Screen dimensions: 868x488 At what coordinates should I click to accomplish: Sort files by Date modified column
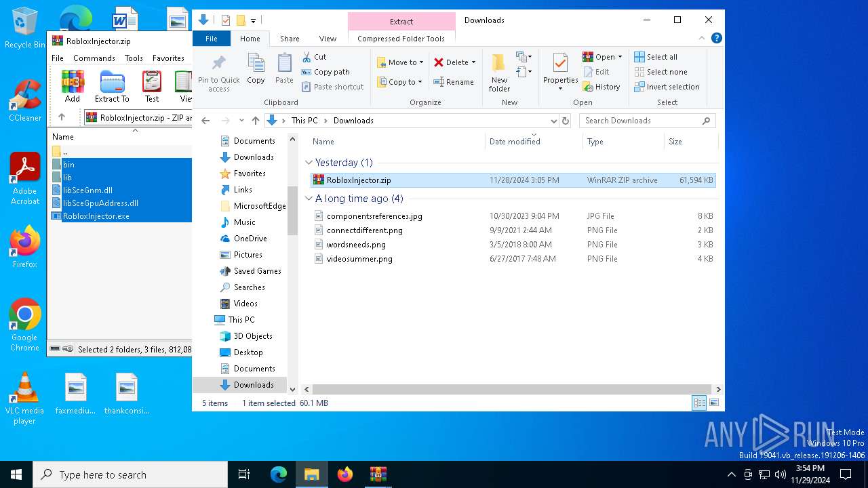click(x=534, y=142)
